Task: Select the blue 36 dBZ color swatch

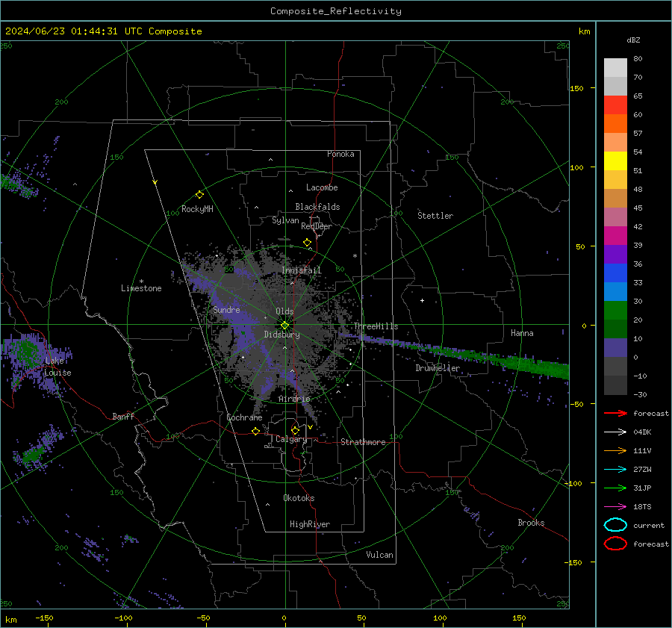Action: pos(615,273)
